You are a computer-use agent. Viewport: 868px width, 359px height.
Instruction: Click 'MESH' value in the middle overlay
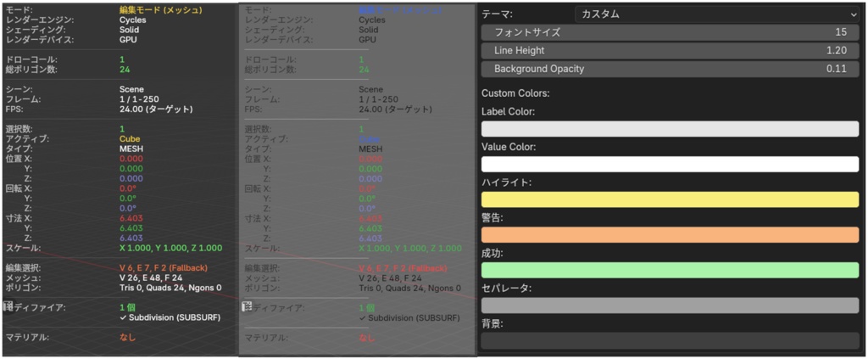pos(370,149)
